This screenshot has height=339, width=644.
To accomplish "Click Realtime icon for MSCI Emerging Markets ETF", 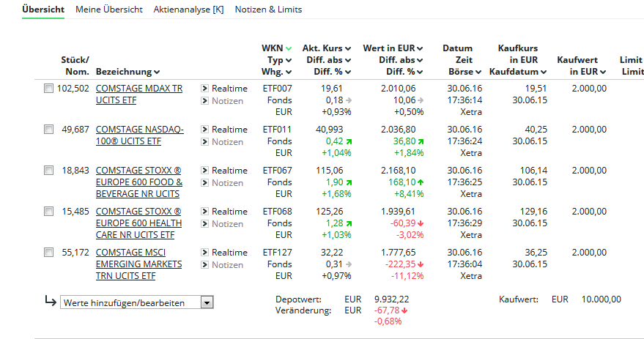I will [x=205, y=253].
